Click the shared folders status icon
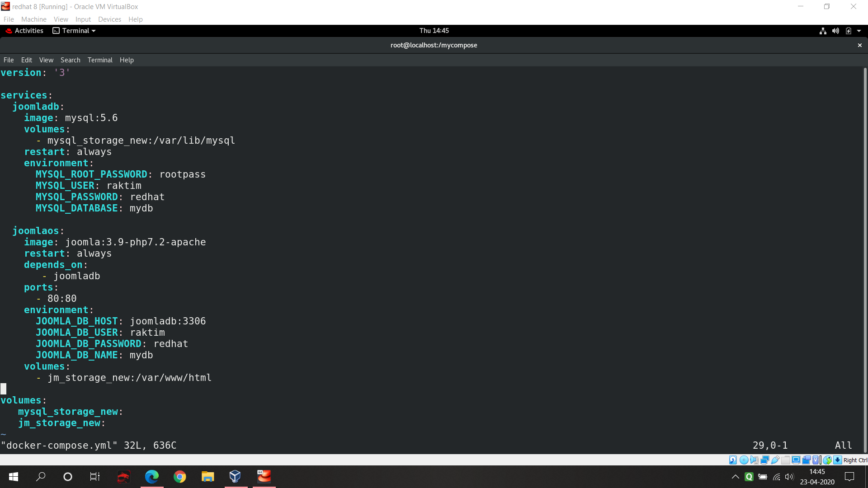868x488 pixels. click(x=786, y=460)
